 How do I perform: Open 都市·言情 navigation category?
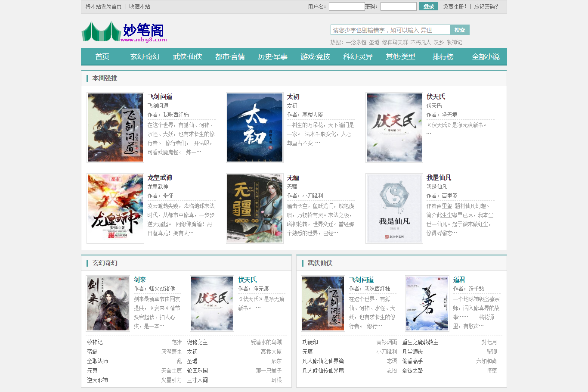tap(230, 57)
